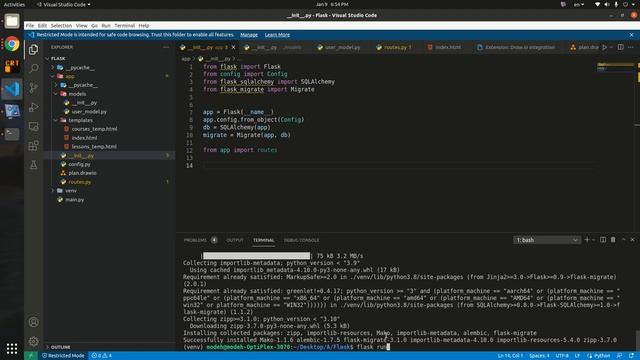The width and height of the screenshot is (640, 360).
Task: Open the View menu
Action: (81, 25)
